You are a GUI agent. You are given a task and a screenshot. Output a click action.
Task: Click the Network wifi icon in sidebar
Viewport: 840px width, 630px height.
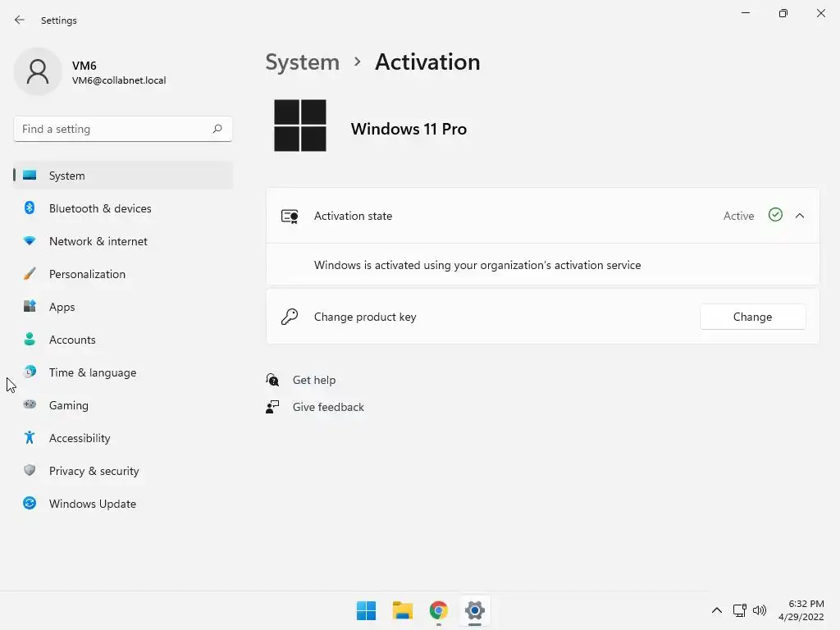[x=30, y=240]
